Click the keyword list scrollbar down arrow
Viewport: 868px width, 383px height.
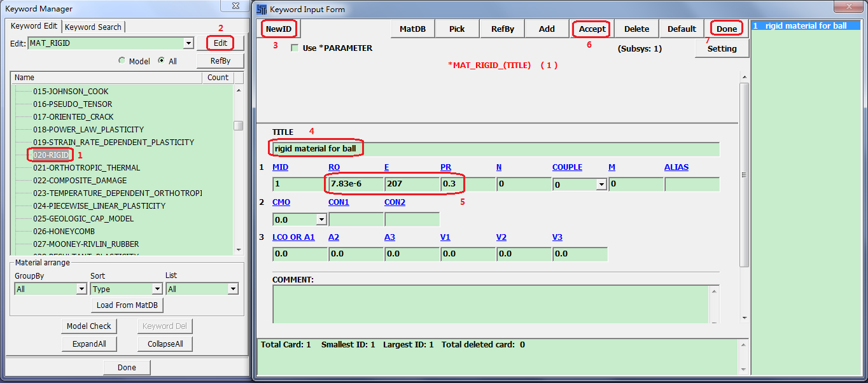coord(239,249)
